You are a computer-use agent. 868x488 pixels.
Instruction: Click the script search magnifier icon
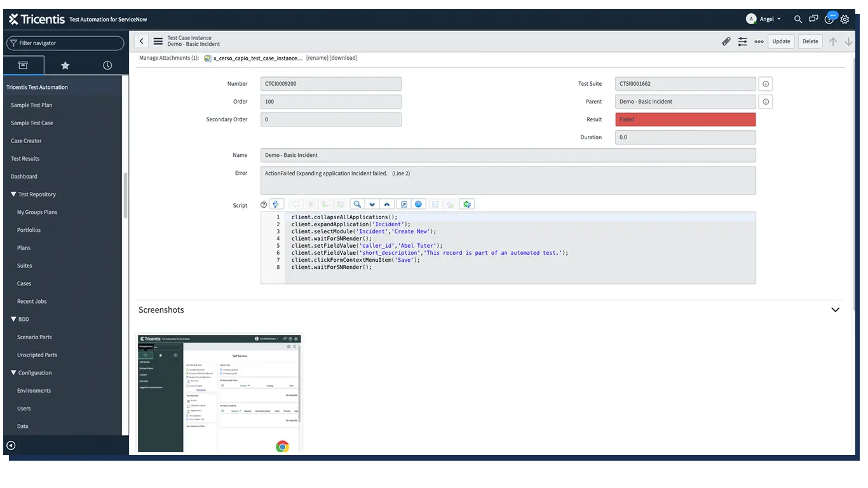click(x=357, y=204)
